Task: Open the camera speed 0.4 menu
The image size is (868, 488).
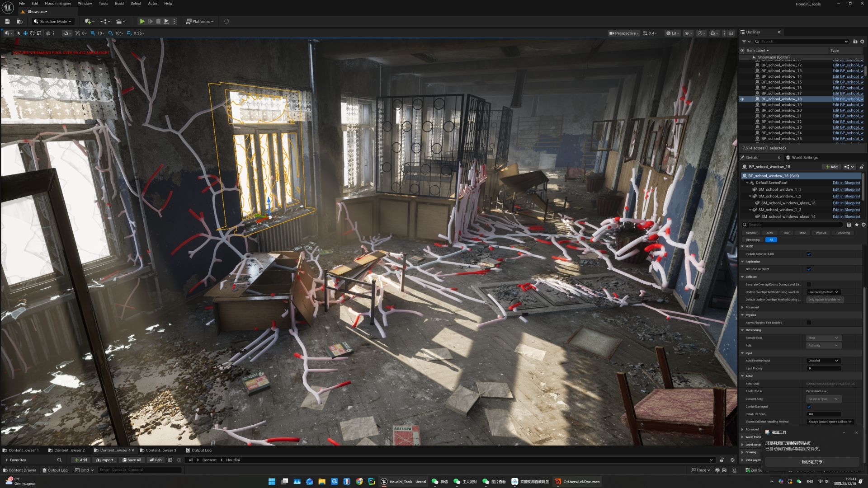Action: [x=650, y=33]
